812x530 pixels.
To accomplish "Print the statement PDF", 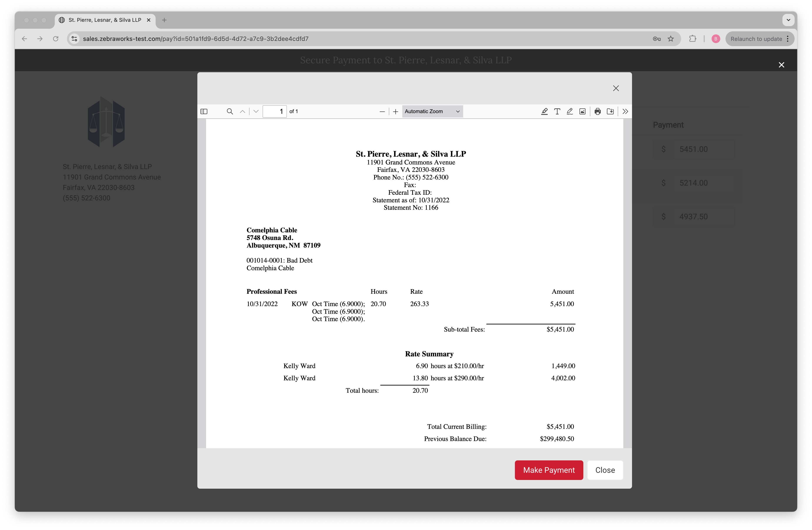I will [x=597, y=111].
